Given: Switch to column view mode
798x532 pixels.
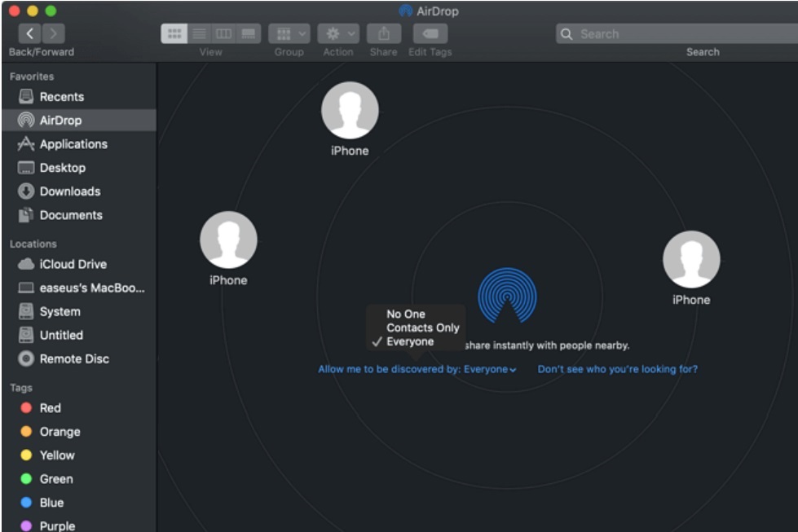Looking at the screenshot, I should click(x=223, y=33).
